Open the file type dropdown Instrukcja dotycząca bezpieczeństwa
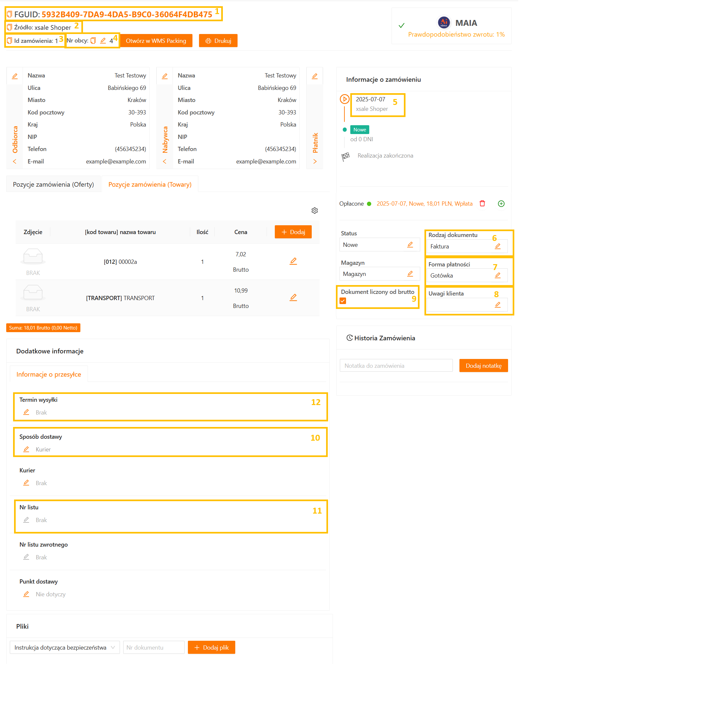The height and width of the screenshot is (713, 728). point(64,647)
